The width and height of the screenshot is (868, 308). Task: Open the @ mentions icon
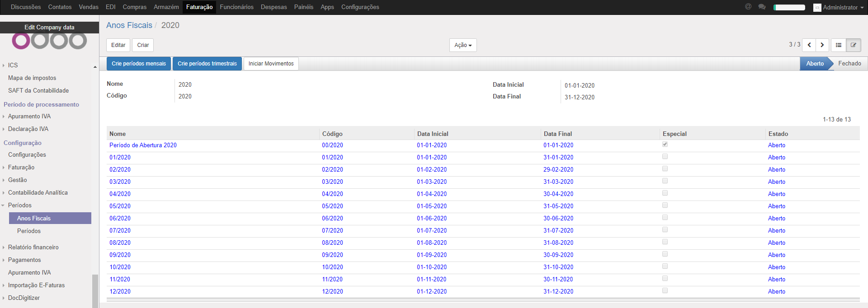click(748, 7)
